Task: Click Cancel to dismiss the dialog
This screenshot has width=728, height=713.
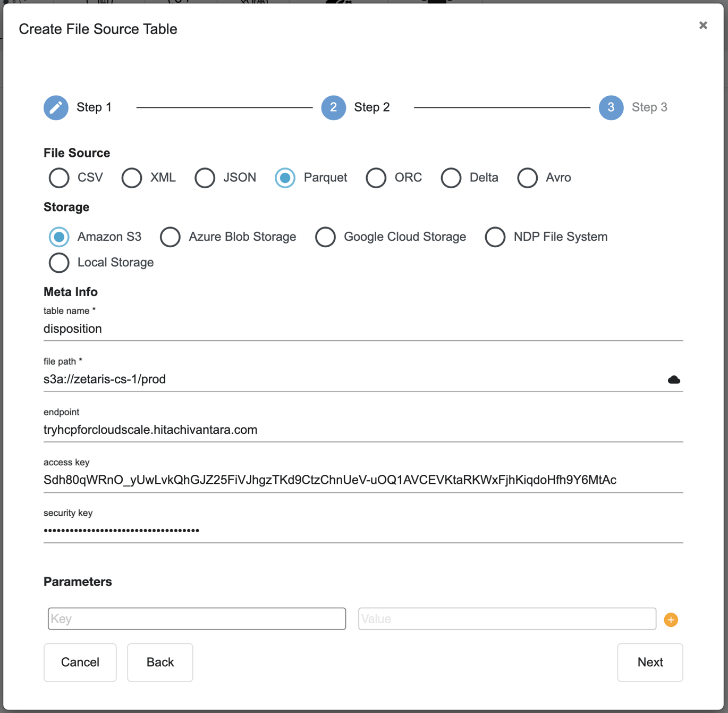Action: point(80,662)
